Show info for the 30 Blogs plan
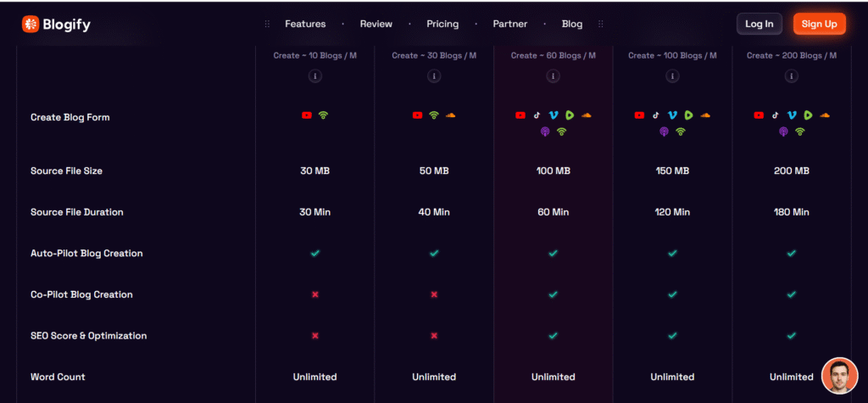 (434, 76)
